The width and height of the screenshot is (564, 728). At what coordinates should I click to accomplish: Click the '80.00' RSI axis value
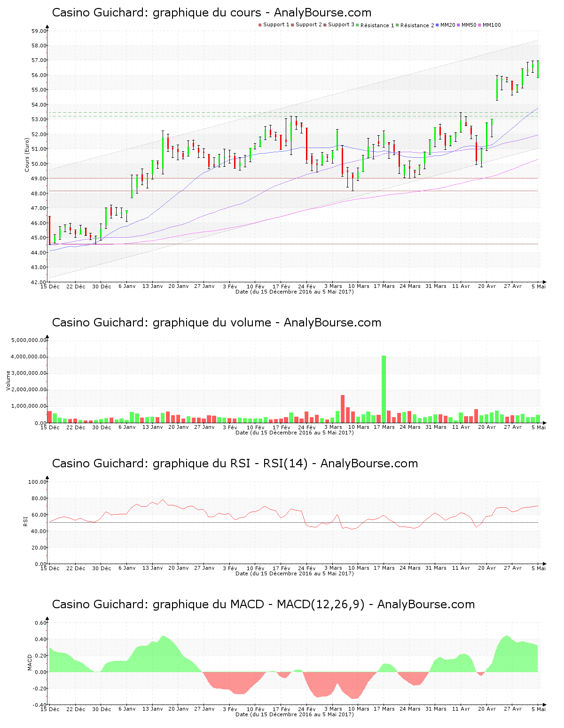39,498
